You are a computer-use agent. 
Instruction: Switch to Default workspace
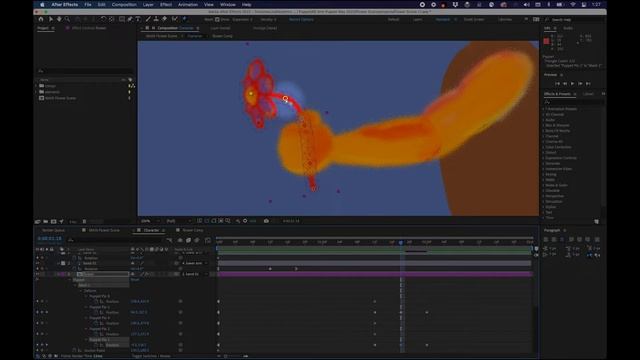click(x=393, y=19)
